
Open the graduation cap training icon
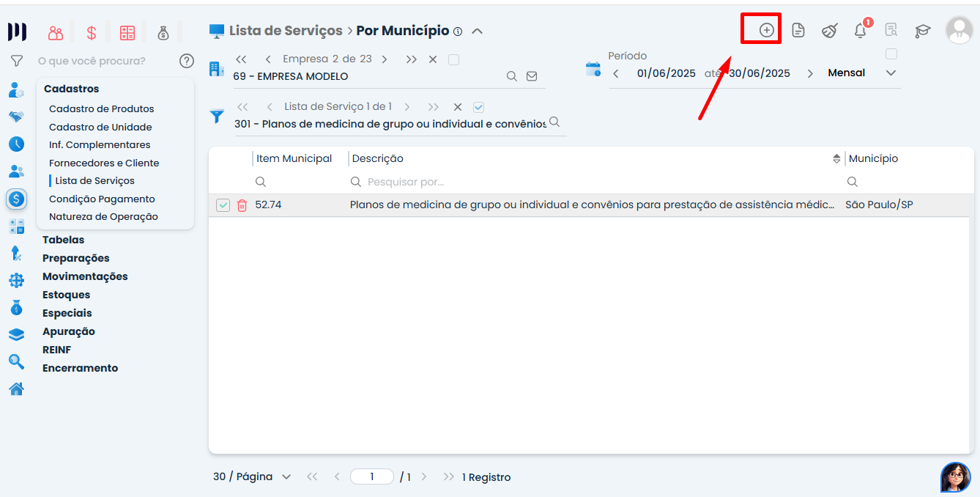click(923, 31)
